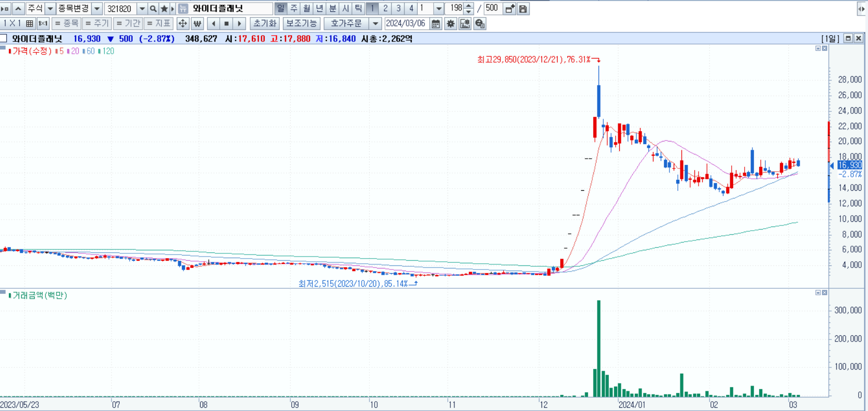Click the small arrow beside the star icon
868x411 pixels.
(173, 9)
